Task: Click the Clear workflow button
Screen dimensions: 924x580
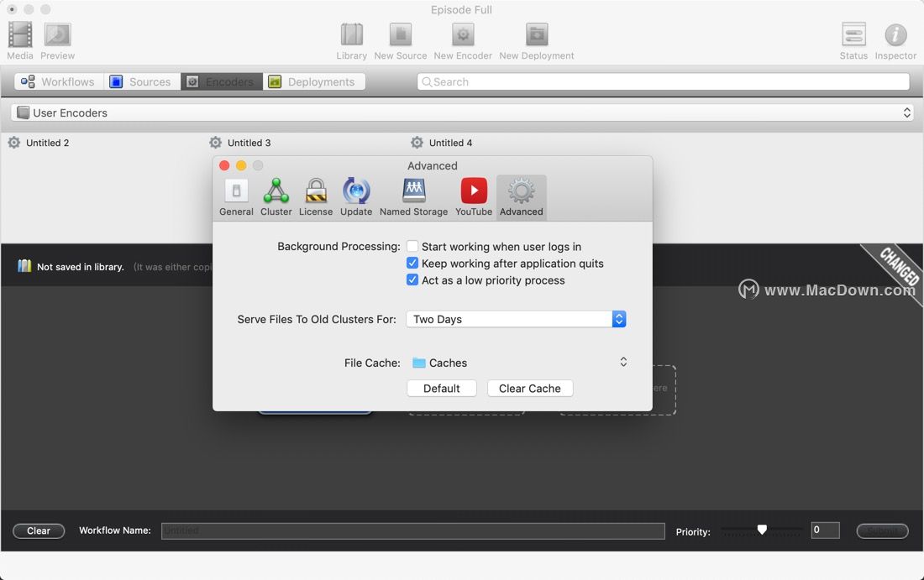Action: click(39, 530)
